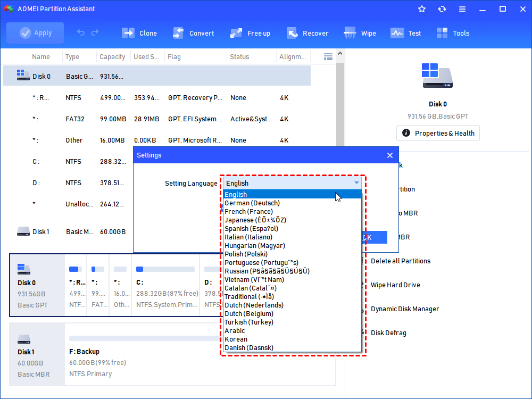Open the hamburger menu in title bar

462,9
